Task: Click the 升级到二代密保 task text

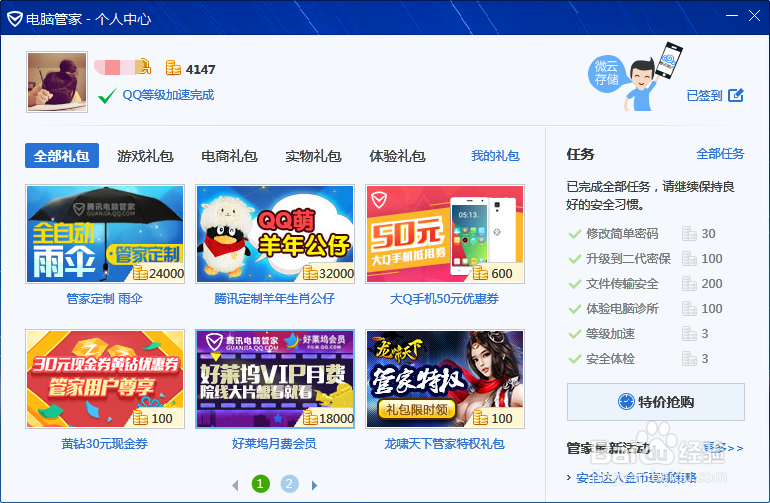Action: [628, 259]
